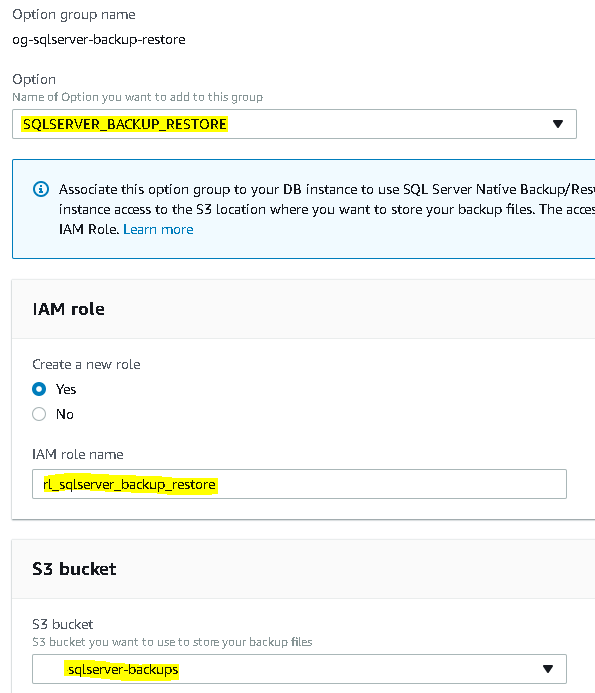Click the IAM role section heading
The height and width of the screenshot is (693, 595).
[69, 309]
